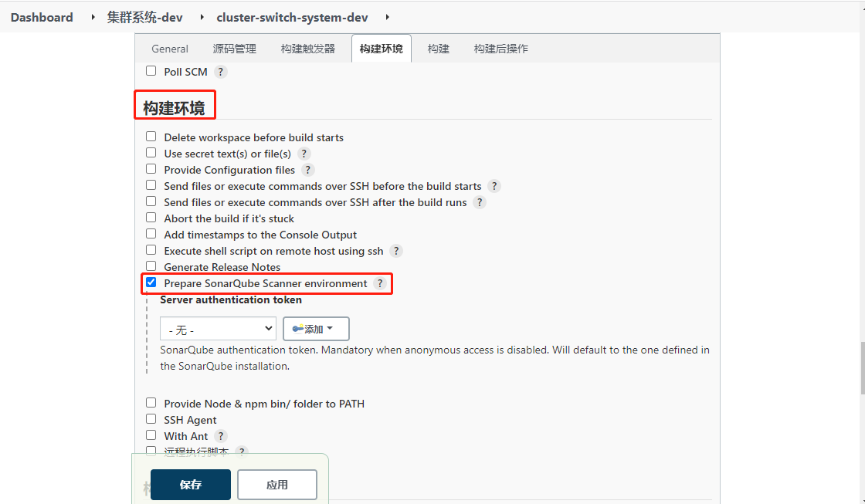This screenshot has width=865, height=504.
Task: Open help for SSH after the build runs
Action: click(x=480, y=202)
